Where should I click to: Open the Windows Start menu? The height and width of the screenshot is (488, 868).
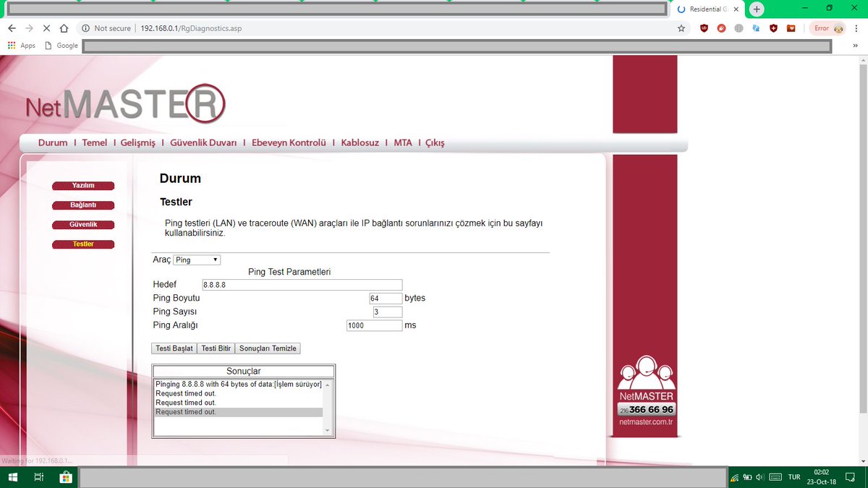pyautogui.click(x=13, y=477)
